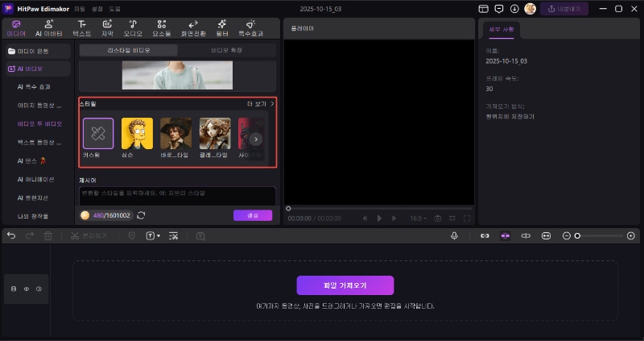
Task: Click the refresh credits icon
Action: tap(142, 215)
